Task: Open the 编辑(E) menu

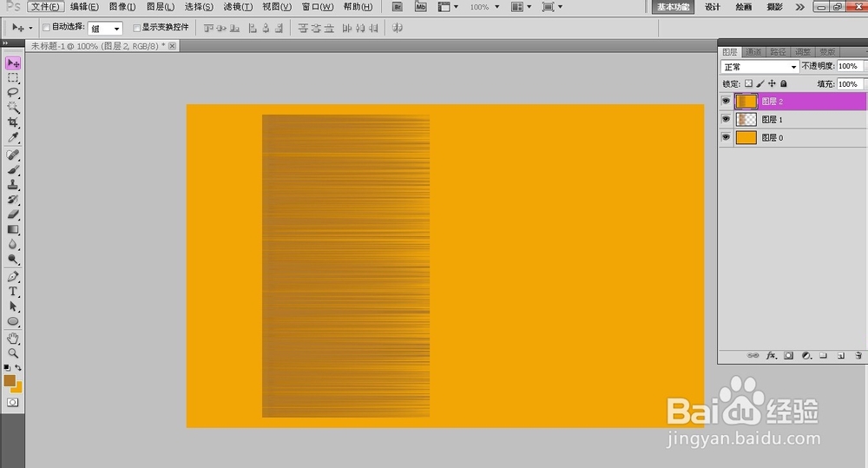Action: point(84,7)
